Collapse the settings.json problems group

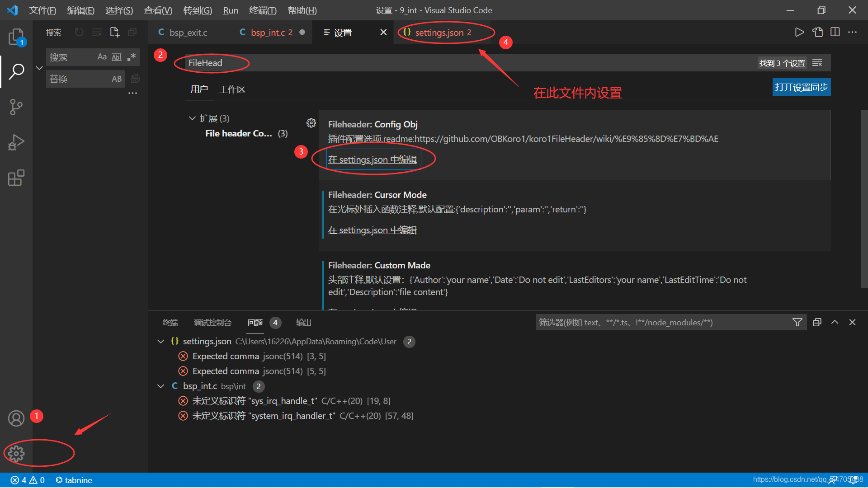[x=160, y=342]
